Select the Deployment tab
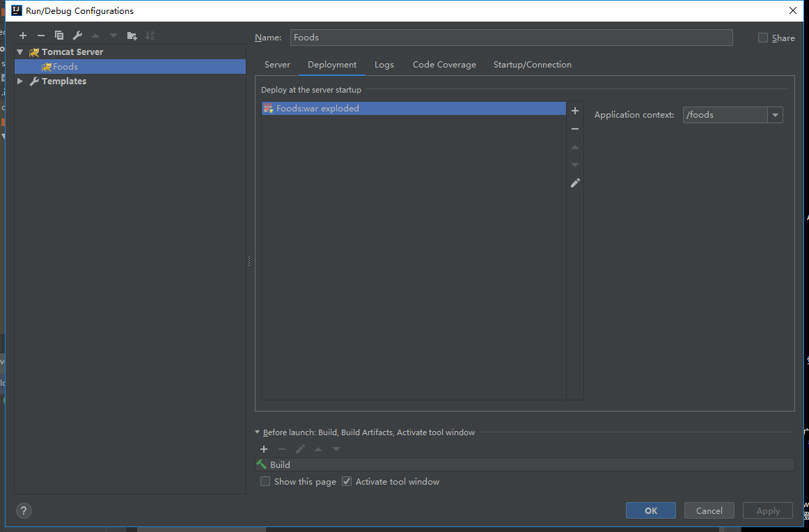Viewport: 809px width, 532px height. click(x=332, y=65)
